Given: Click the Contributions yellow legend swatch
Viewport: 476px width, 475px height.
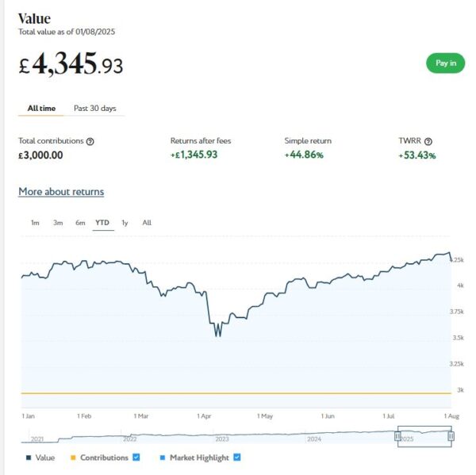Looking at the screenshot, I should 74,458.
